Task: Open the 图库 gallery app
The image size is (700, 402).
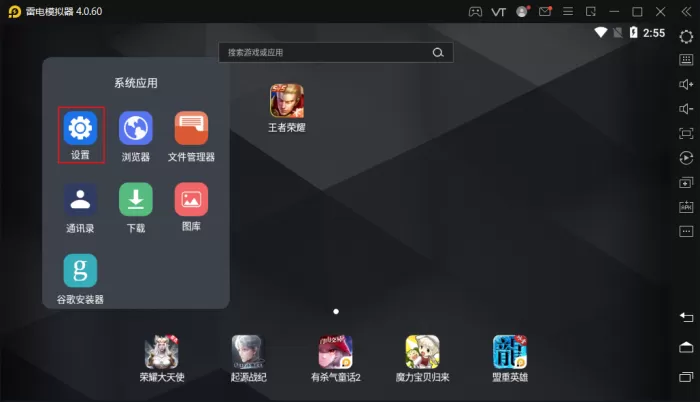Action: [191, 199]
